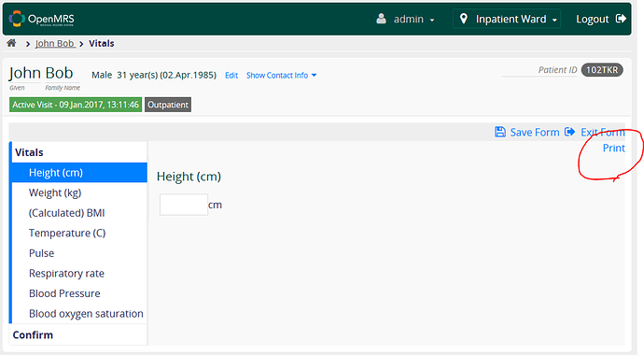Expand Show Contact Info
Image resolution: width=644 pixels, height=355 pixels.
click(281, 75)
